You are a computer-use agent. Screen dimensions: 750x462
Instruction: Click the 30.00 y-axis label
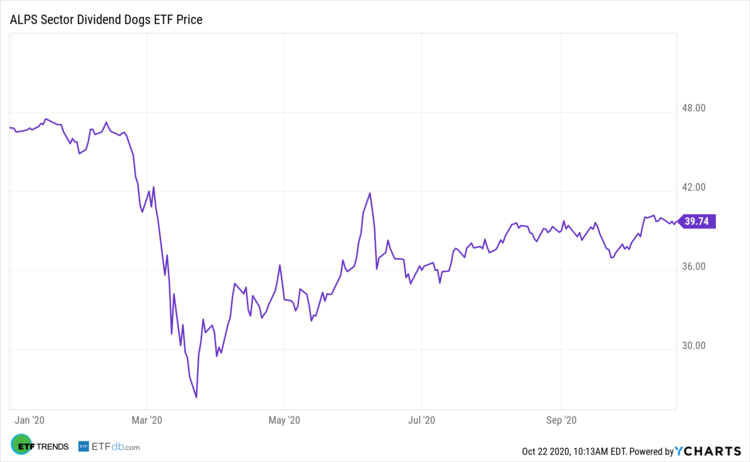tap(694, 347)
